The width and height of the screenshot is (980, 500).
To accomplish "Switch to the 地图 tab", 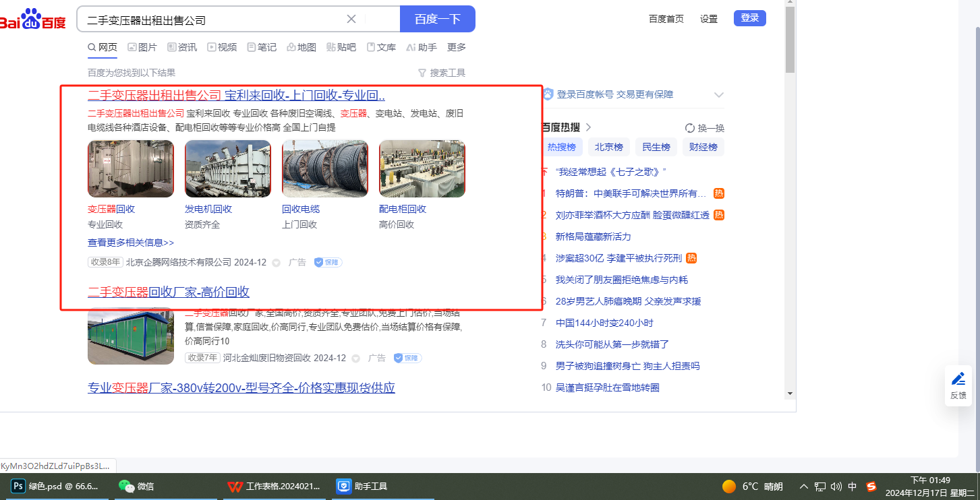I will click(301, 47).
